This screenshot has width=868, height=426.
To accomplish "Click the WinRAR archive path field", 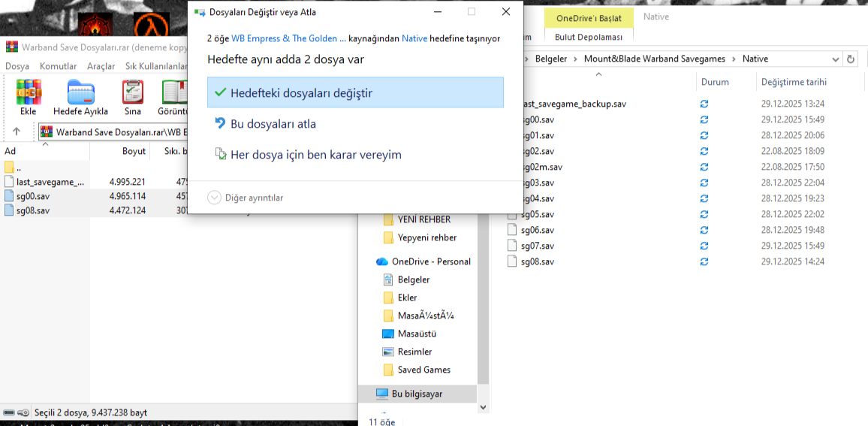I will coord(113,132).
